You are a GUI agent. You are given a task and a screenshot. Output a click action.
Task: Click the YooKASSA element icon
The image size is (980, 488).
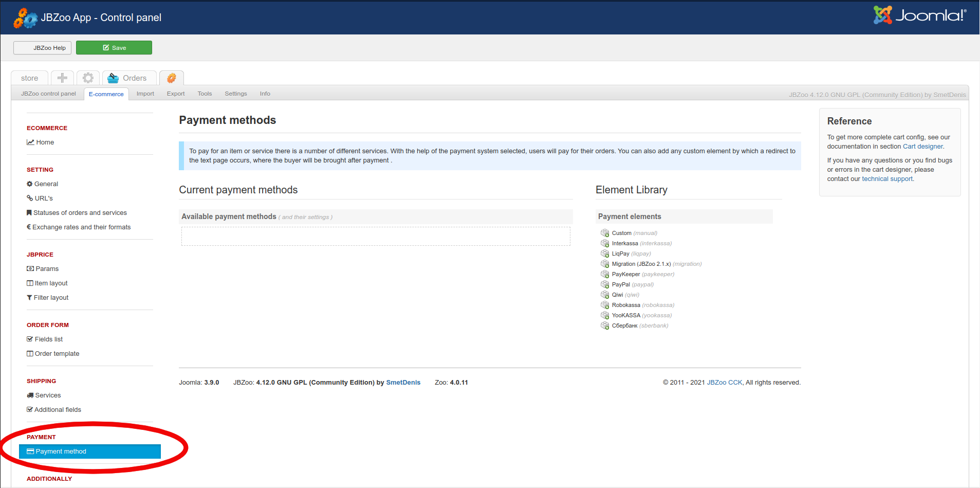click(605, 315)
